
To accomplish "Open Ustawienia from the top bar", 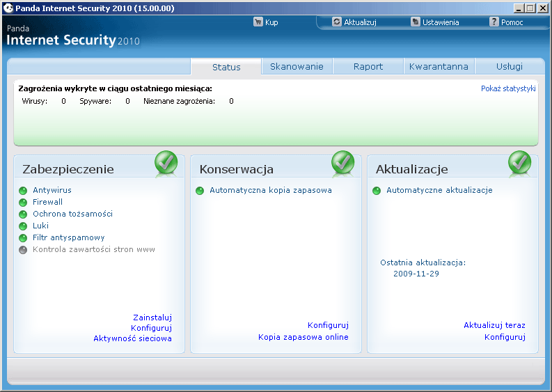I will (x=441, y=22).
